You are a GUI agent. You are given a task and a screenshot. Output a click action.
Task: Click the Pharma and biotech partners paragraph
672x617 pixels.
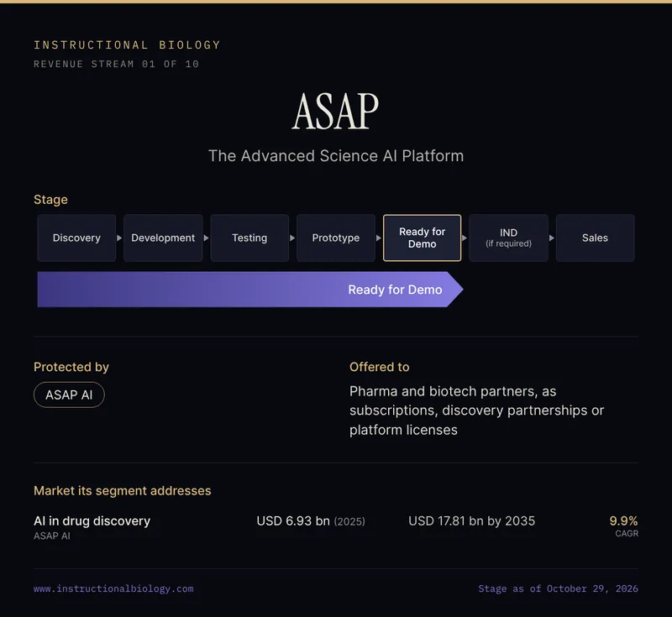click(476, 410)
